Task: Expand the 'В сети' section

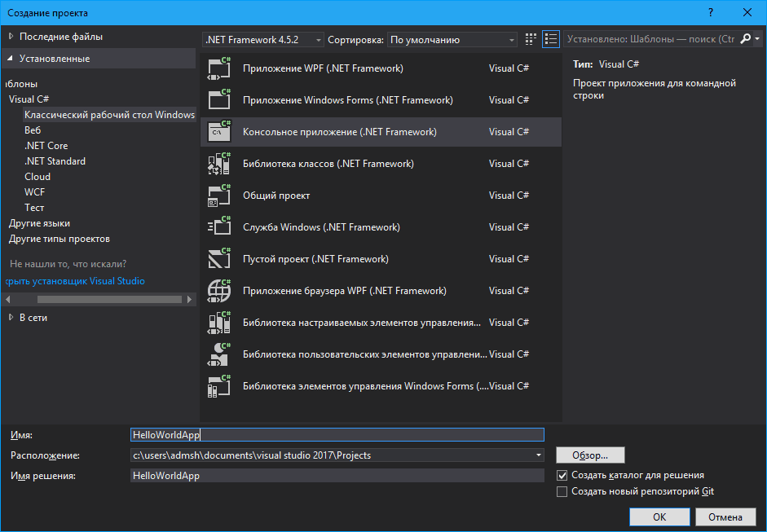Action: coord(11,318)
